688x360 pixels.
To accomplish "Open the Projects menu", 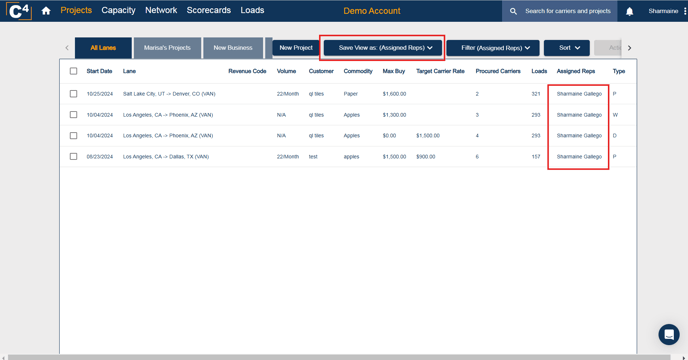I will coord(76,10).
